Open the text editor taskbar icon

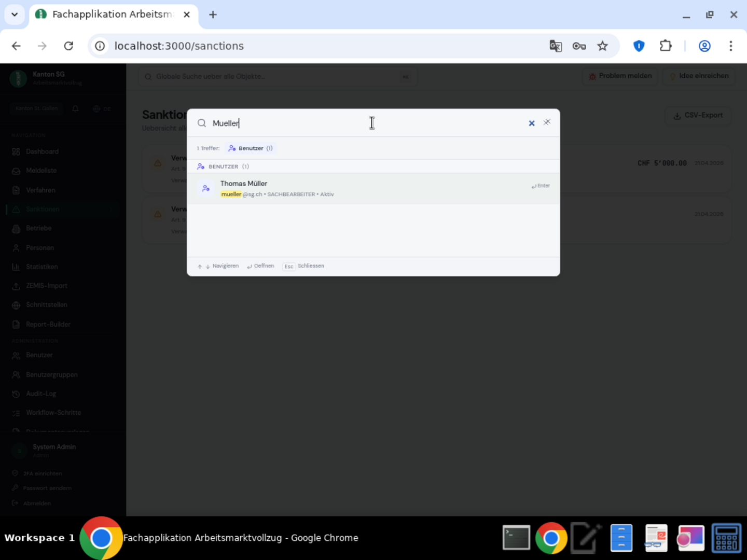(586, 538)
